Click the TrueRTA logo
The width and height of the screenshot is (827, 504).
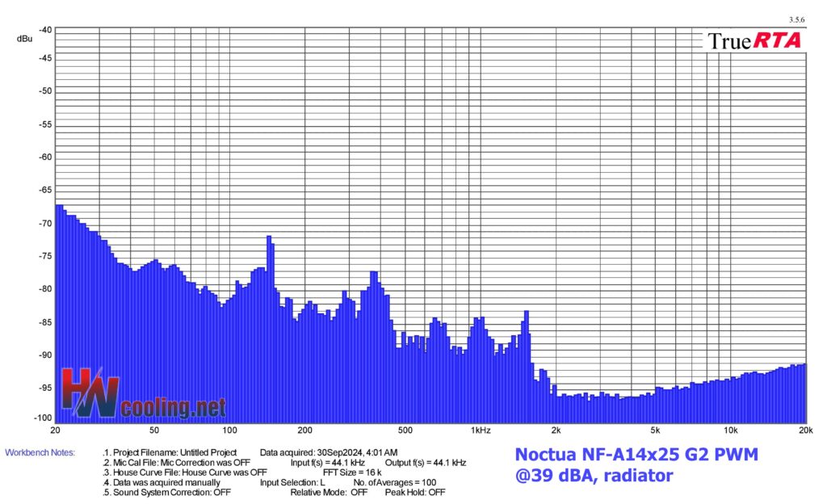[754, 40]
